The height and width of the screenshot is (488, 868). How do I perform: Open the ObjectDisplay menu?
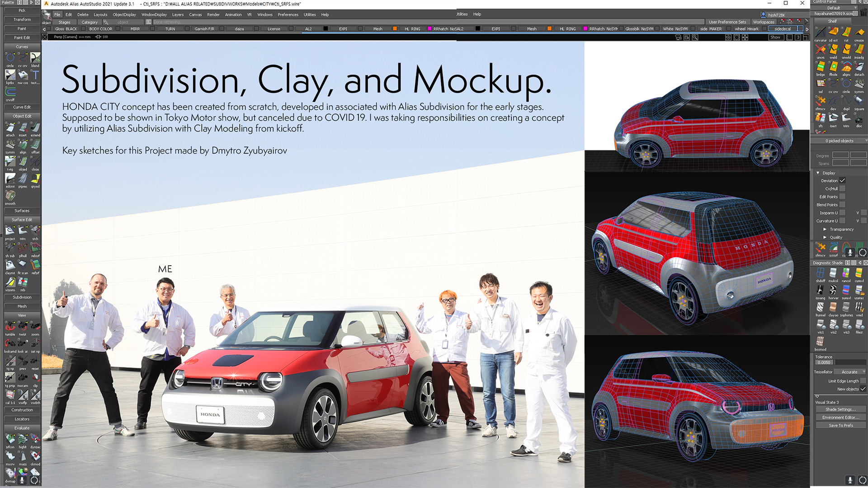(124, 14)
